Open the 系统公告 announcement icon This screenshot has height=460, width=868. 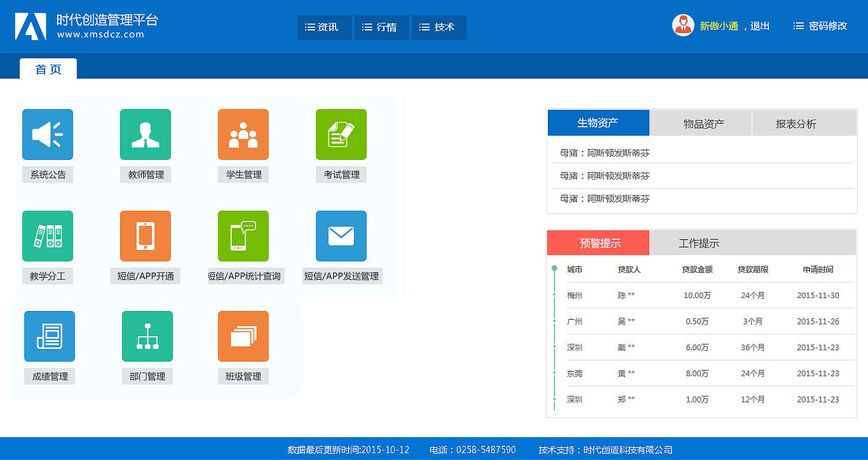click(47, 133)
